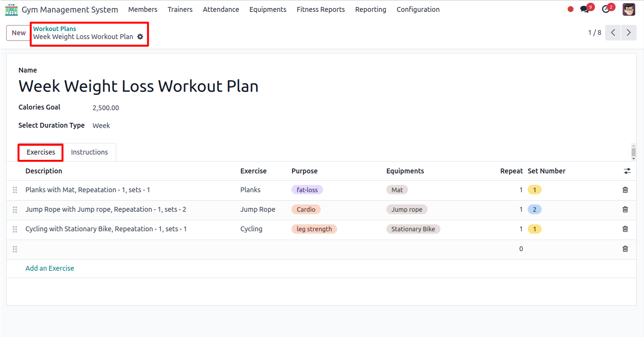
Task: Grab the drag handle of the empty row
Action: pyautogui.click(x=15, y=249)
